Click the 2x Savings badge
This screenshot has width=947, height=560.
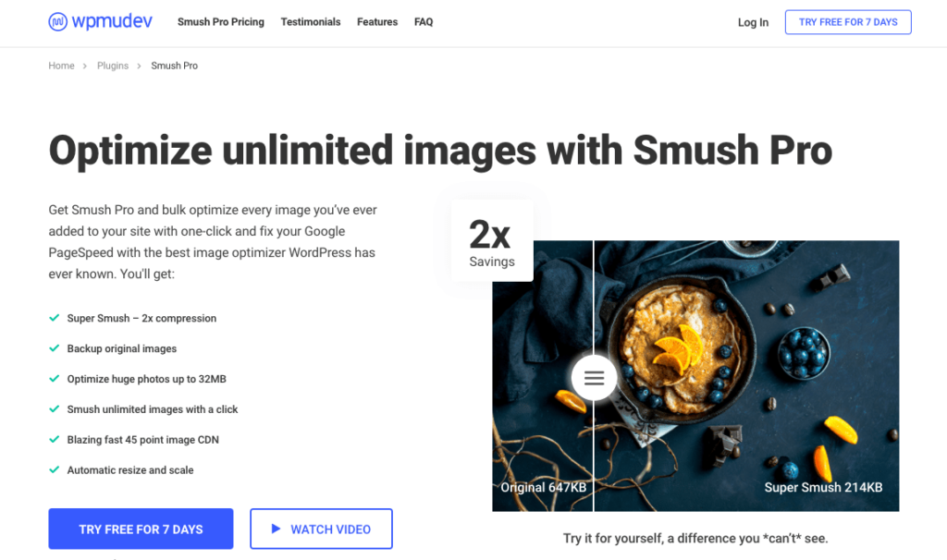(492, 241)
